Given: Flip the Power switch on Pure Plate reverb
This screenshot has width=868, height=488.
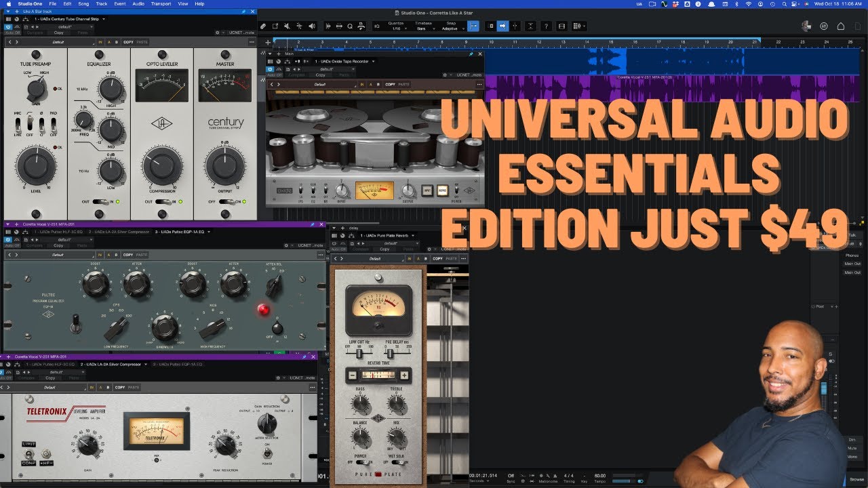Looking at the screenshot, I should [x=361, y=462].
